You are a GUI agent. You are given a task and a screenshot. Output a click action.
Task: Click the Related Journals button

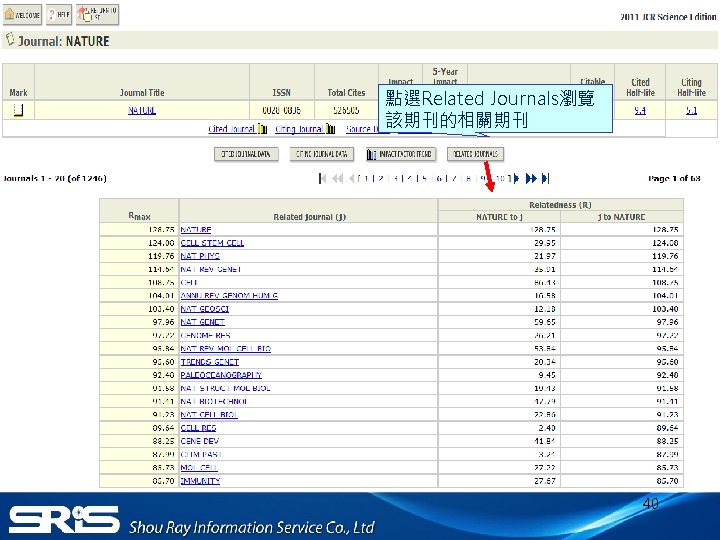coord(475,154)
